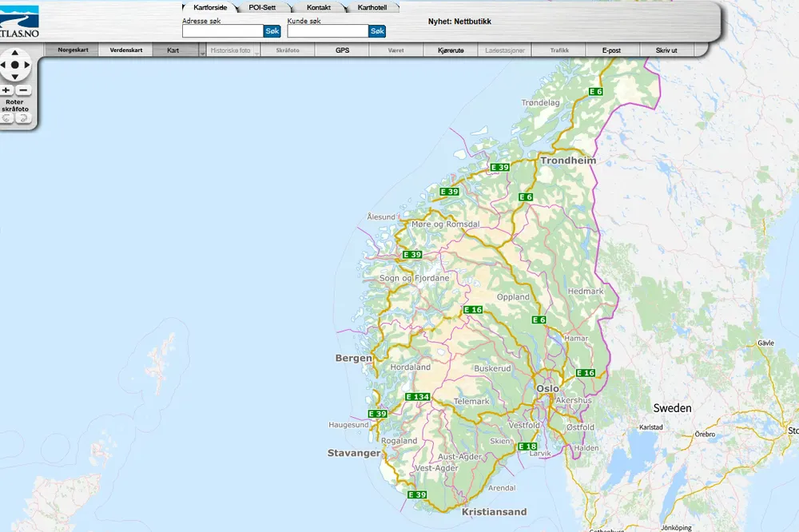The width and height of the screenshot is (799, 532).
Task: Click the center dot of pan control
Action: coord(14,65)
